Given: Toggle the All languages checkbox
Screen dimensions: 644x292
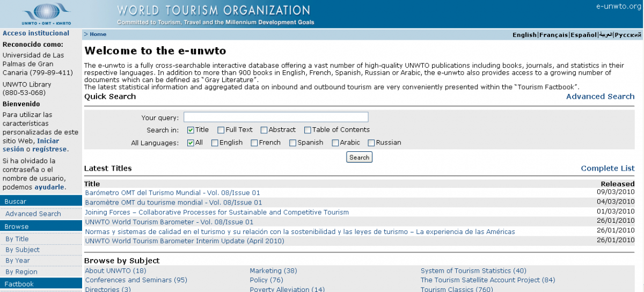Looking at the screenshot, I should (x=191, y=143).
